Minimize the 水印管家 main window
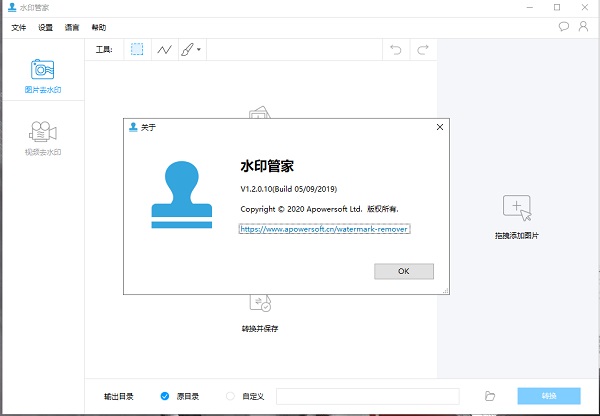Image resolution: width=600 pixels, height=416 pixels. (x=530, y=7)
